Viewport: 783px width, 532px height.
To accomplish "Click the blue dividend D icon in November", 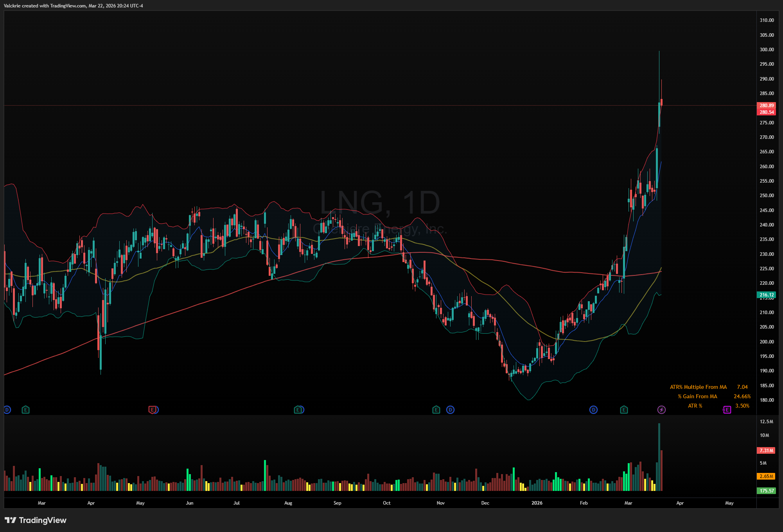I will coord(451,410).
